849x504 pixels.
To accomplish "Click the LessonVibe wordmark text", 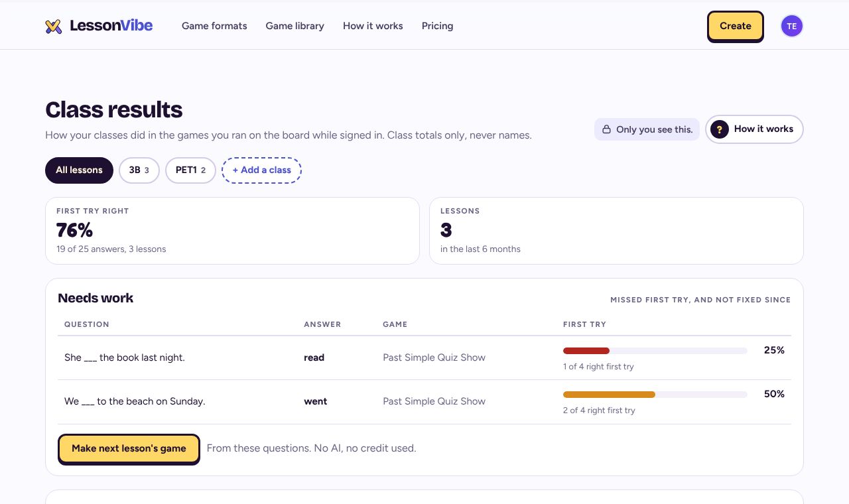I will click(x=111, y=26).
